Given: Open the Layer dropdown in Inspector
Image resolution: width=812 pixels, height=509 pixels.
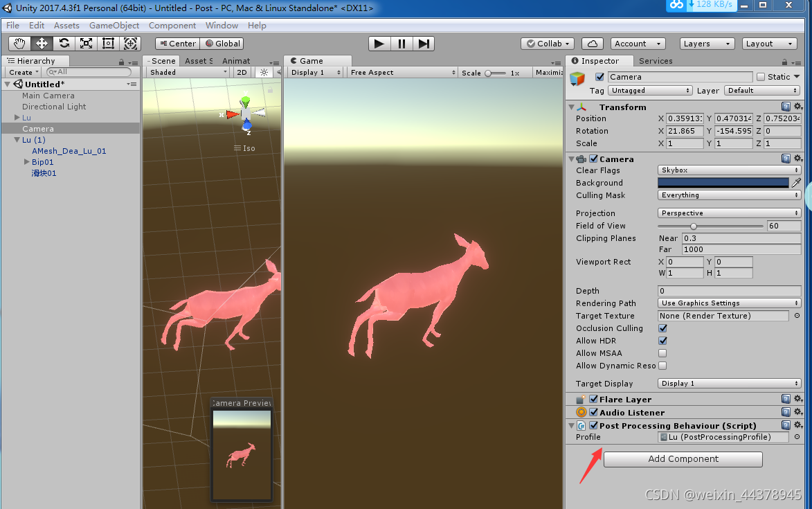Looking at the screenshot, I should 762,90.
